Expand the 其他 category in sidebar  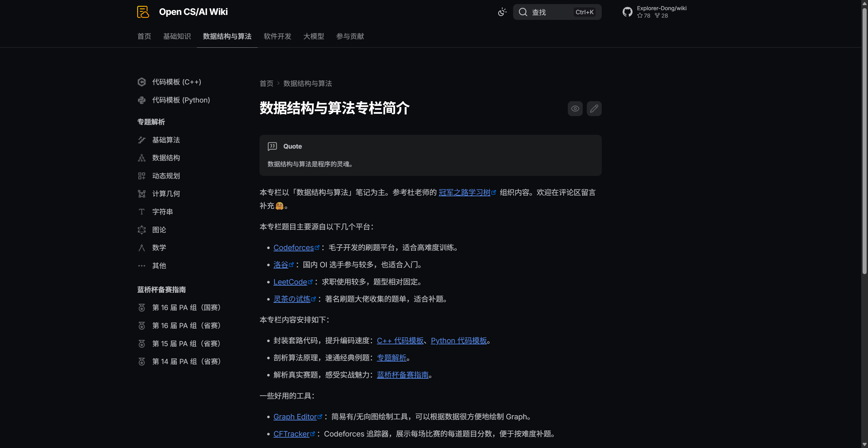click(159, 266)
